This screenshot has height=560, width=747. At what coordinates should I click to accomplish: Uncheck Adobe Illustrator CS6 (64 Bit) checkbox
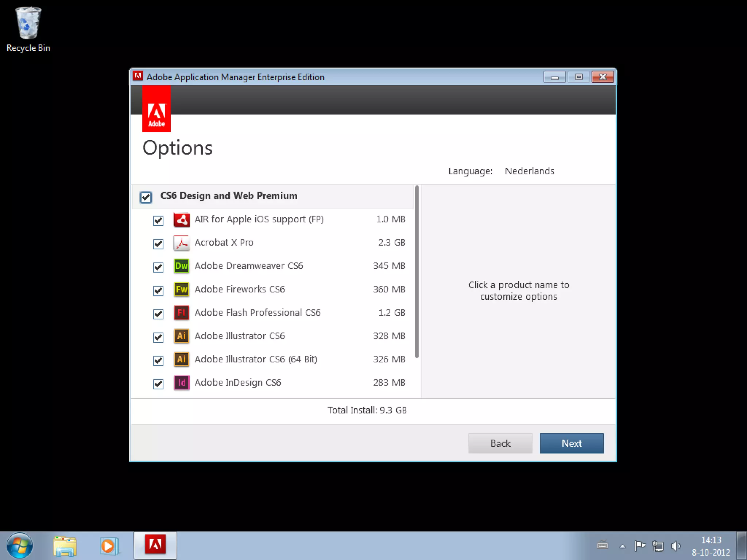[158, 361]
